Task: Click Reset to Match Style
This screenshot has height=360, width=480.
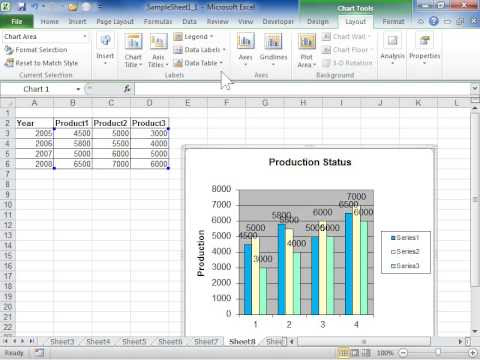Action: [41, 63]
